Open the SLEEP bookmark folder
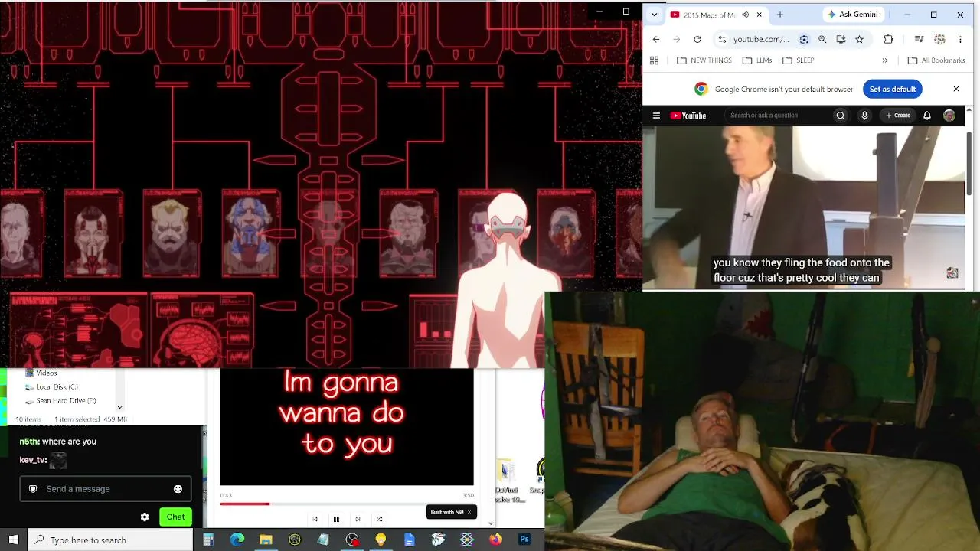Image resolution: width=980 pixels, height=551 pixels. click(799, 60)
